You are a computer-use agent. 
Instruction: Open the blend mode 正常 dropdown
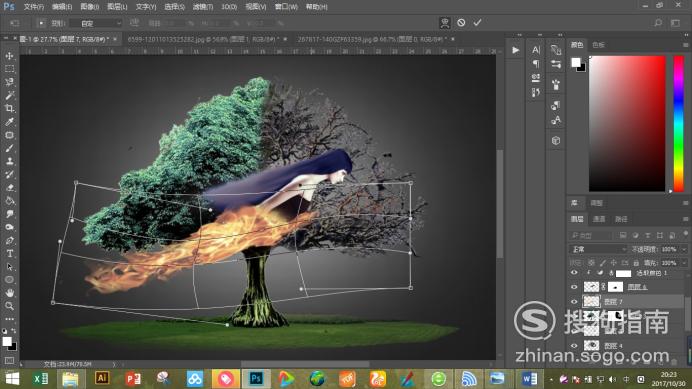[598, 249]
